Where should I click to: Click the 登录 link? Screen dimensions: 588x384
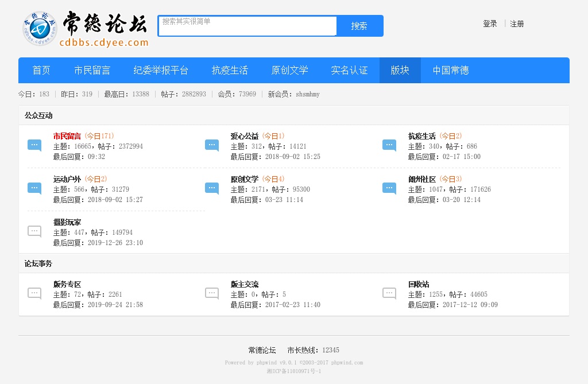[490, 24]
